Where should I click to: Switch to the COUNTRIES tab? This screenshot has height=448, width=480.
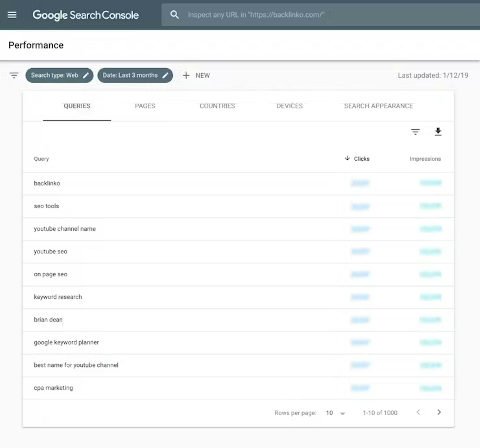coord(217,106)
